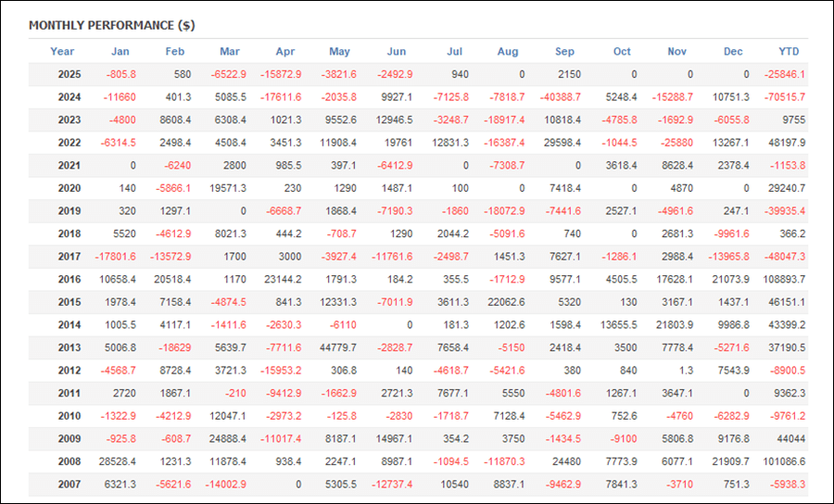Image resolution: width=834 pixels, height=504 pixels.
Task: Select the 2016 year row label
Action: click(69, 279)
